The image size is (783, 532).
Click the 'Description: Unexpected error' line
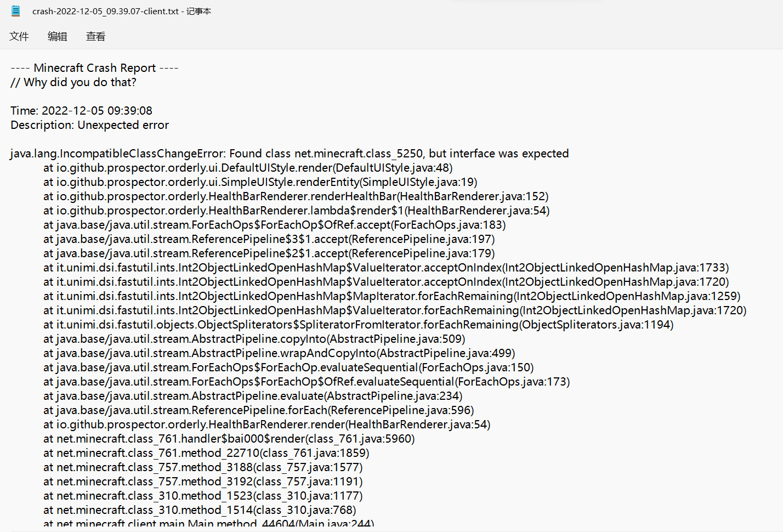click(90, 125)
